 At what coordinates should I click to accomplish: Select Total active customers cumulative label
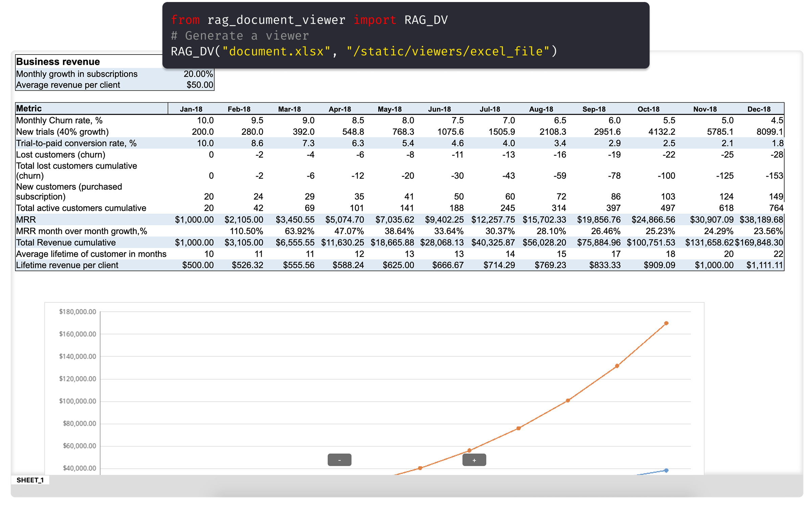tap(81, 208)
